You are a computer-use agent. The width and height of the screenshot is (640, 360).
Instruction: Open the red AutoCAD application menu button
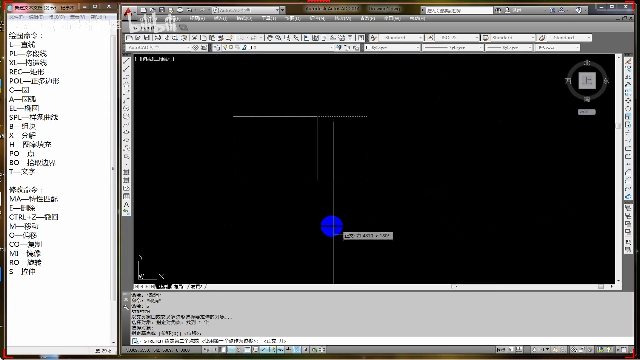click(x=128, y=12)
